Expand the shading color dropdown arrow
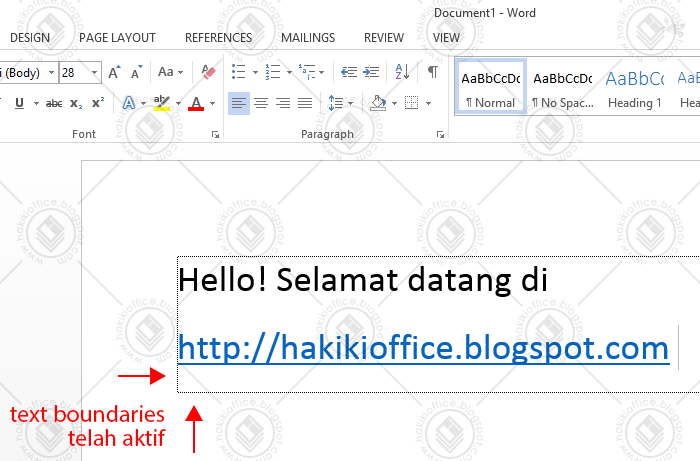Screen dimensions: 700x461 click(394, 104)
